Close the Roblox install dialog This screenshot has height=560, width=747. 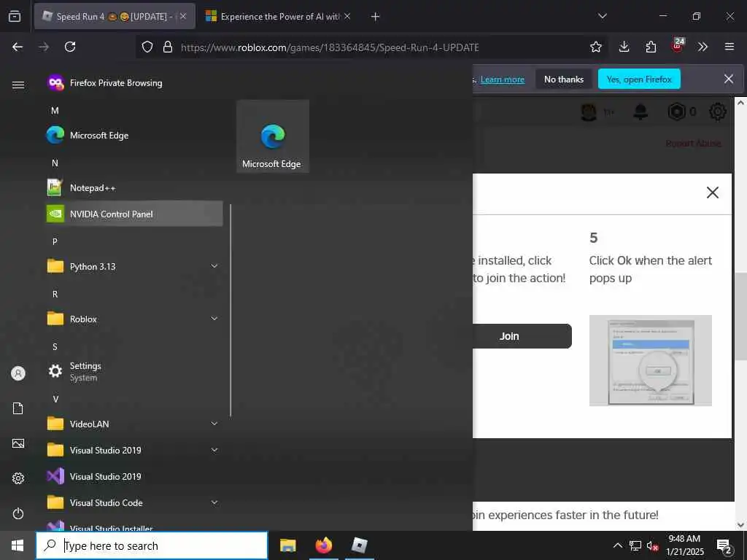pos(712,192)
